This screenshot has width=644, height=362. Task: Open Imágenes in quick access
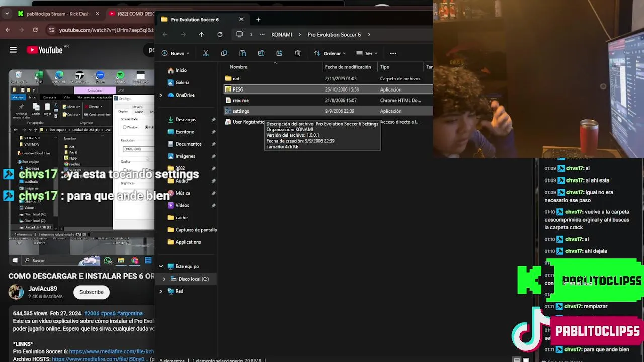click(x=185, y=156)
